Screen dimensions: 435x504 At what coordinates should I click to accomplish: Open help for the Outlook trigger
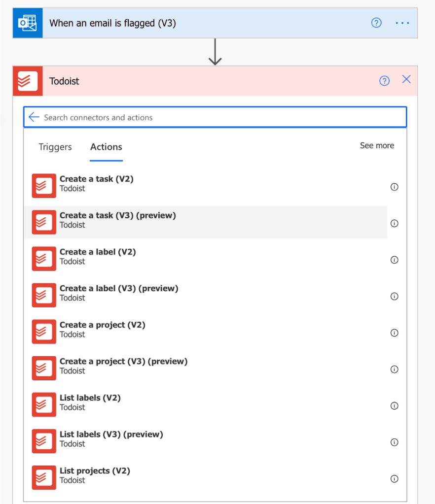pyautogui.click(x=376, y=23)
